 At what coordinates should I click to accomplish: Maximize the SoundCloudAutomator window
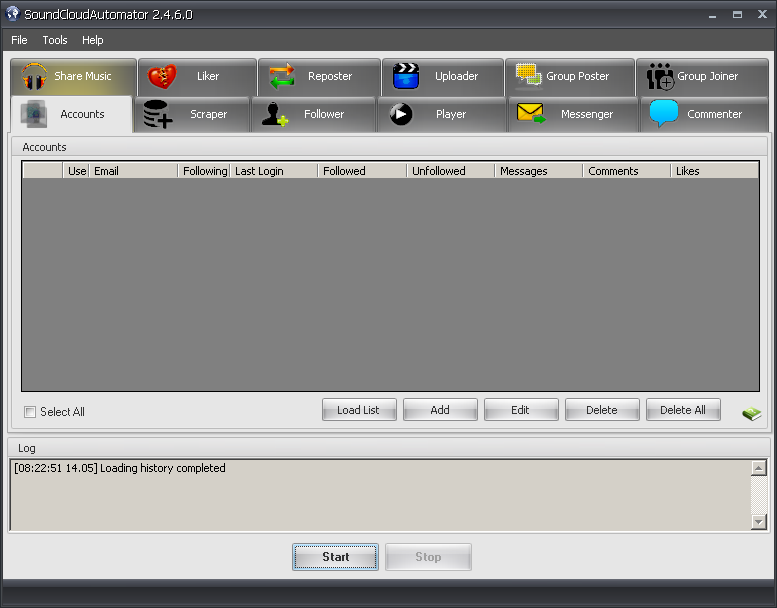(x=737, y=15)
